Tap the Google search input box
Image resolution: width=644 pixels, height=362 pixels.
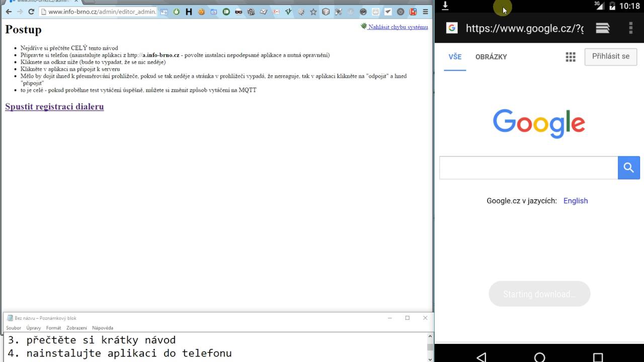click(x=528, y=168)
